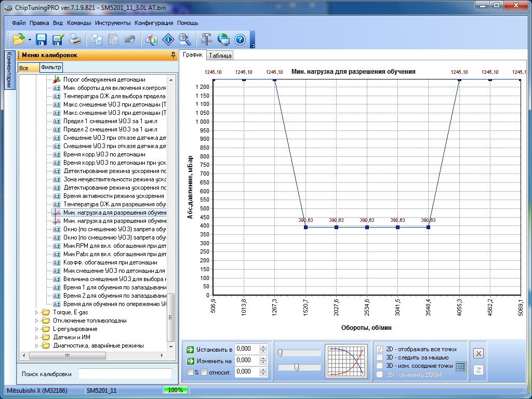The height and width of the screenshot is (399, 532).
Task: Enable 3D - изм. соседние точки checkbox
Action: pos(380,366)
